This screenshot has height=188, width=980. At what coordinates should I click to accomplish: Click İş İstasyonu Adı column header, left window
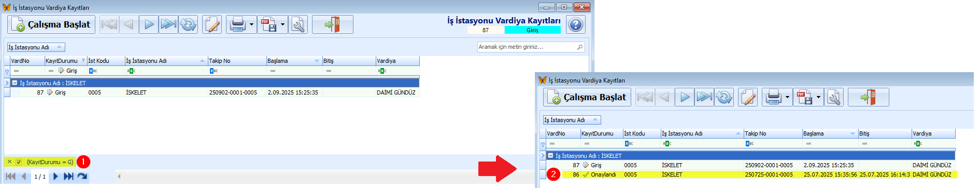pyautogui.click(x=166, y=61)
